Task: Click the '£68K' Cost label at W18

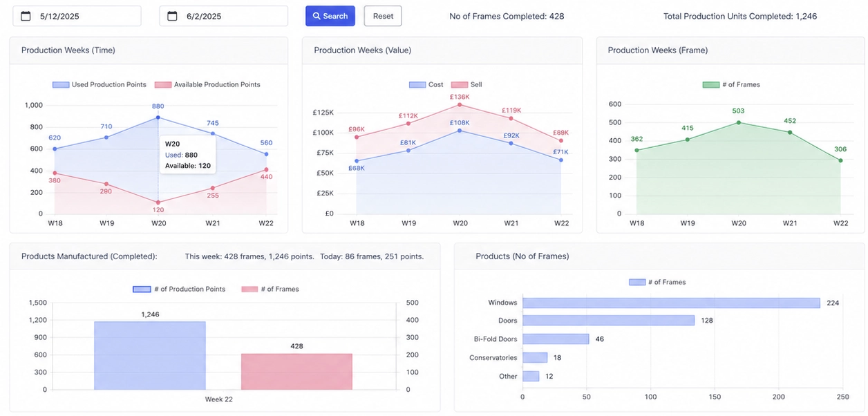Action: 357,168
